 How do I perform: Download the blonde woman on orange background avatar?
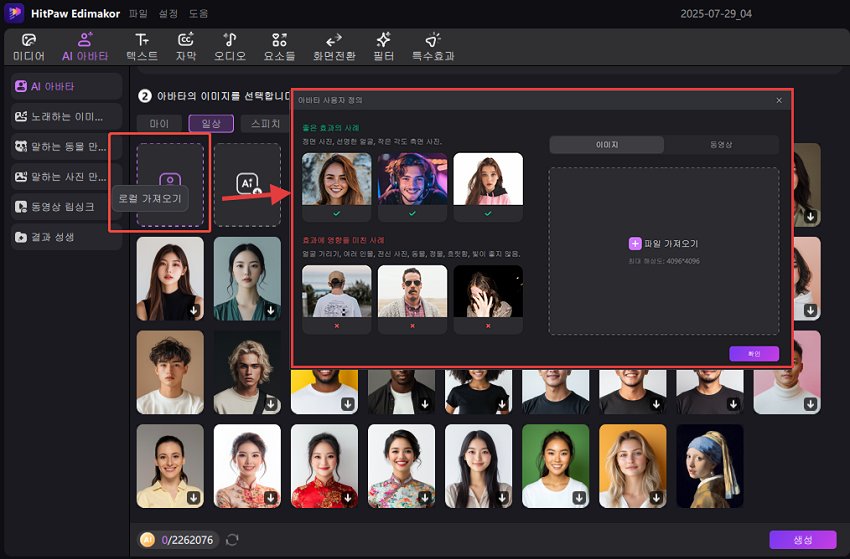[x=656, y=498]
